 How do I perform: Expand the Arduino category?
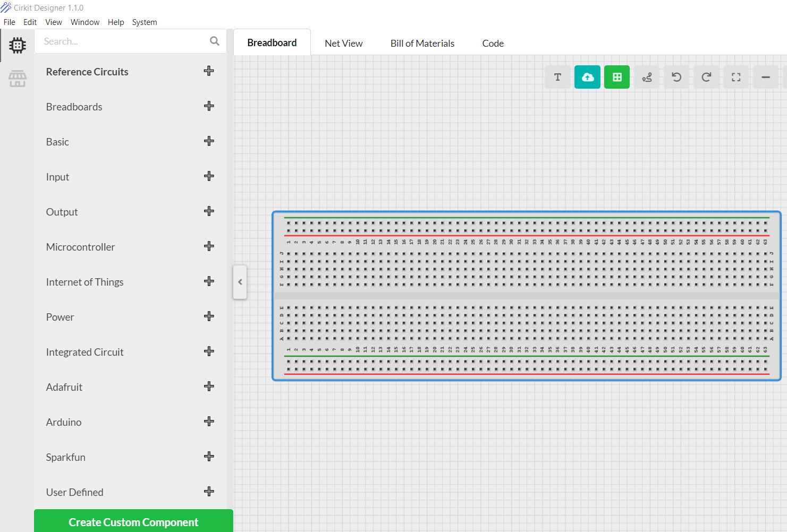point(209,422)
